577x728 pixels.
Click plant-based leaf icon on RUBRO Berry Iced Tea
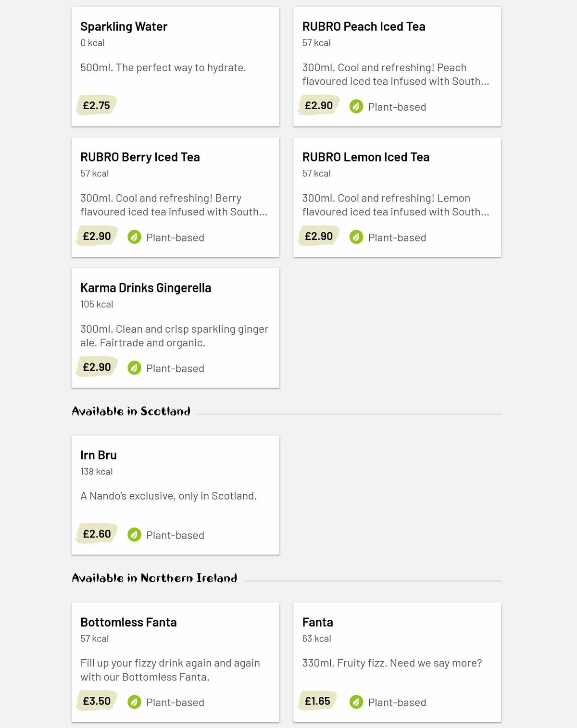pyautogui.click(x=134, y=237)
